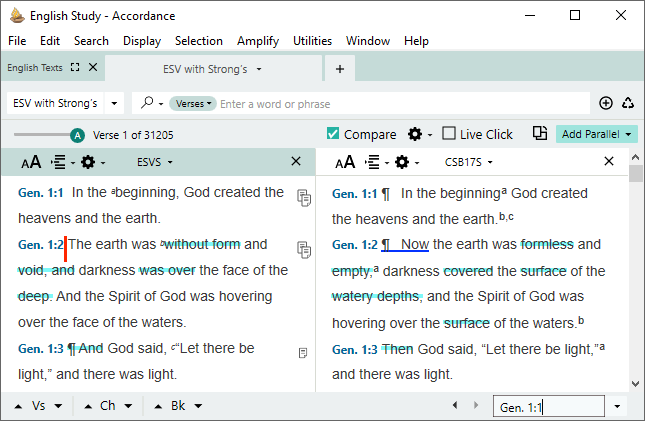Click the note icon beside Gen. 1:1

(303, 198)
